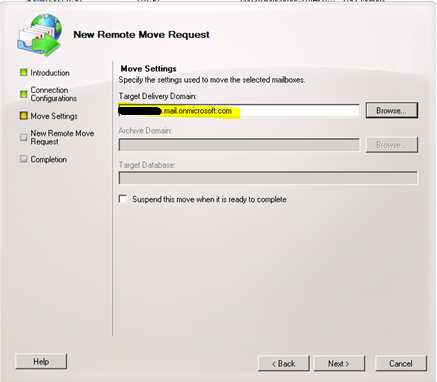Enable Suspend this move when ready checkbox
Image resolution: width=437 pixels, height=382 pixels.
123,199
